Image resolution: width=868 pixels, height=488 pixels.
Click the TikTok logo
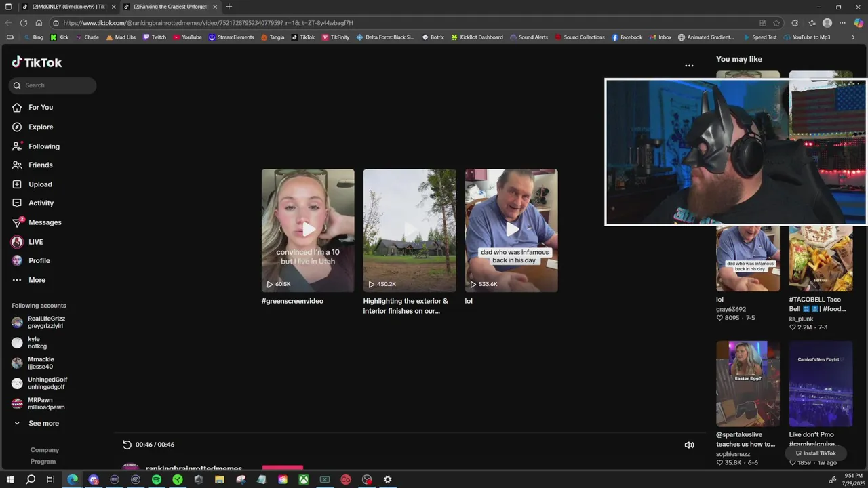point(37,62)
